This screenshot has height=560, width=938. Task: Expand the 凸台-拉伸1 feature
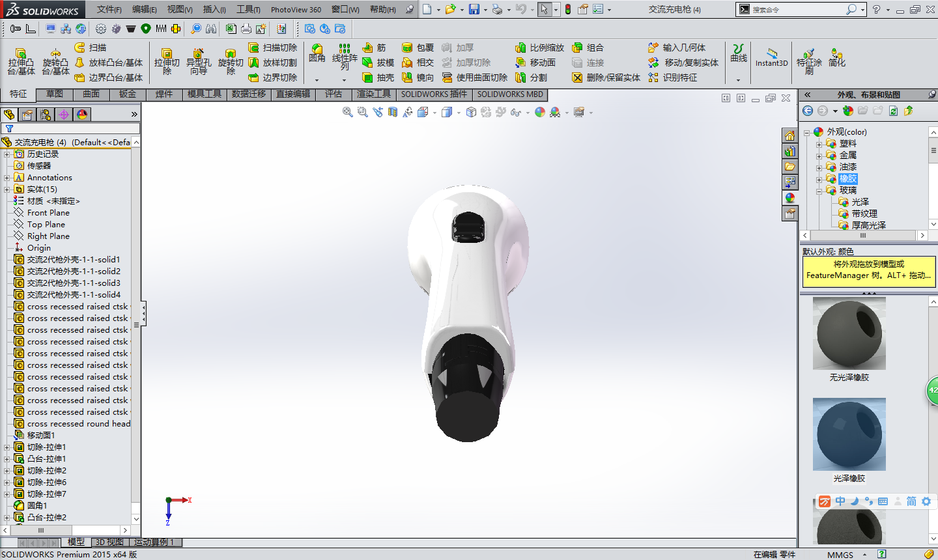(7, 459)
